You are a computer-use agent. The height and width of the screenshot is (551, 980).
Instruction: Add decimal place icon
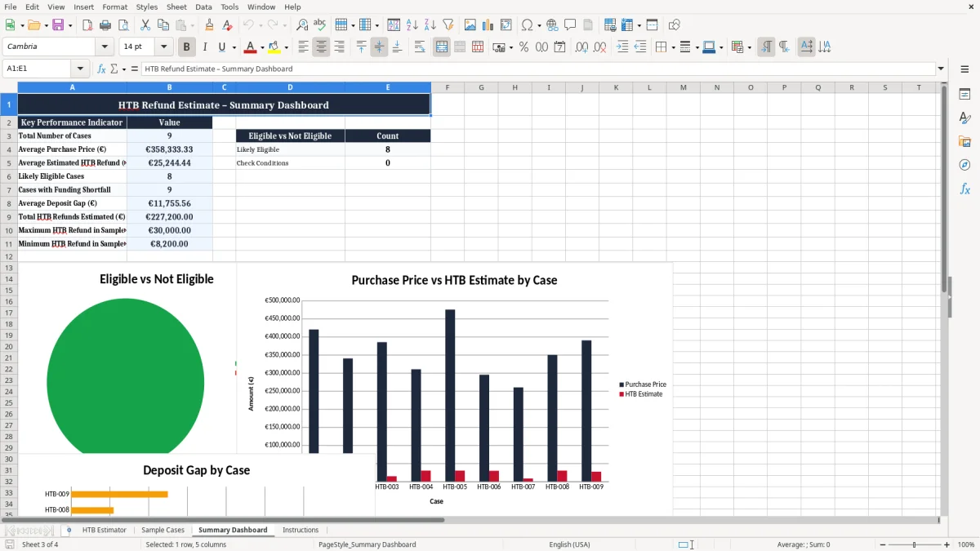[x=582, y=47]
